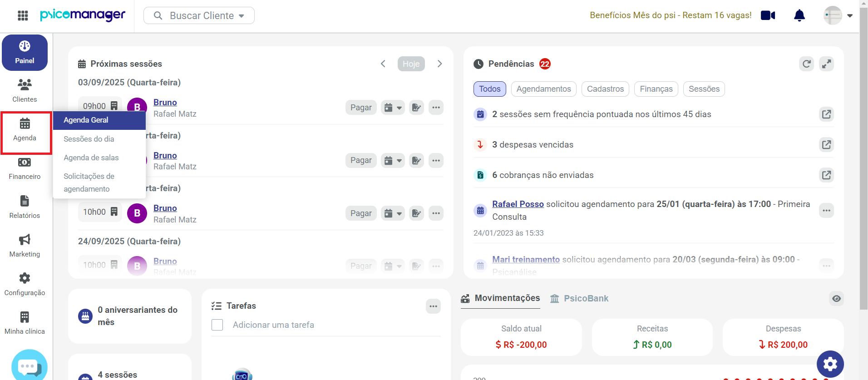Click the Hoje button
This screenshot has height=380, width=868.
[411, 64]
